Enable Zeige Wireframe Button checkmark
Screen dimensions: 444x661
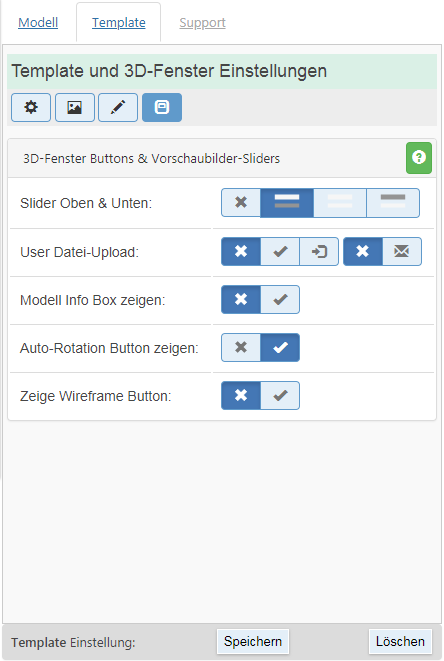tap(280, 396)
